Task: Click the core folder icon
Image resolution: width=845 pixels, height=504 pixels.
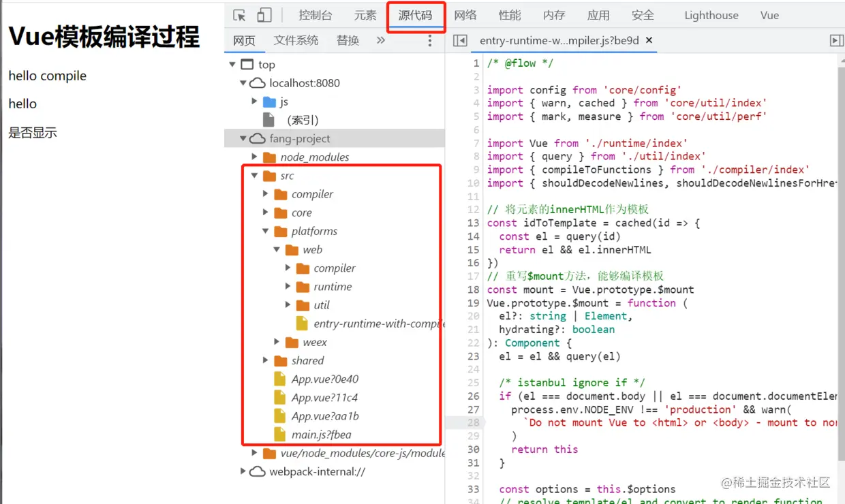Action: click(280, 212)
